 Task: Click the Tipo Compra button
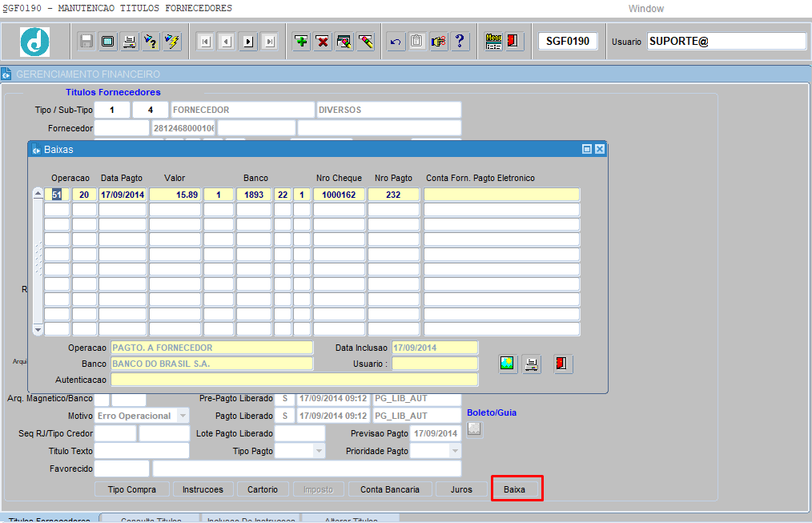click(132, 489)
